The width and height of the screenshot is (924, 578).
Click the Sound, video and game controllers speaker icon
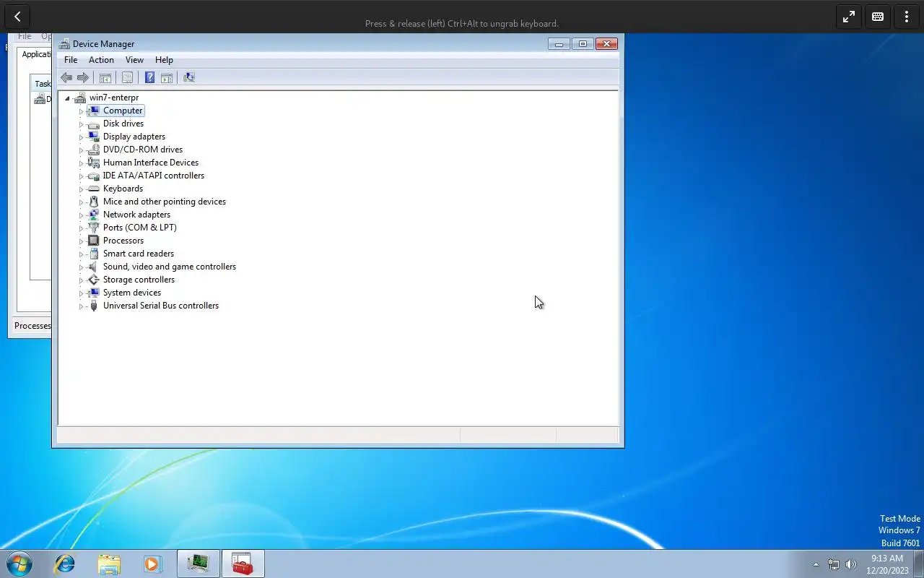pos(93,267)
